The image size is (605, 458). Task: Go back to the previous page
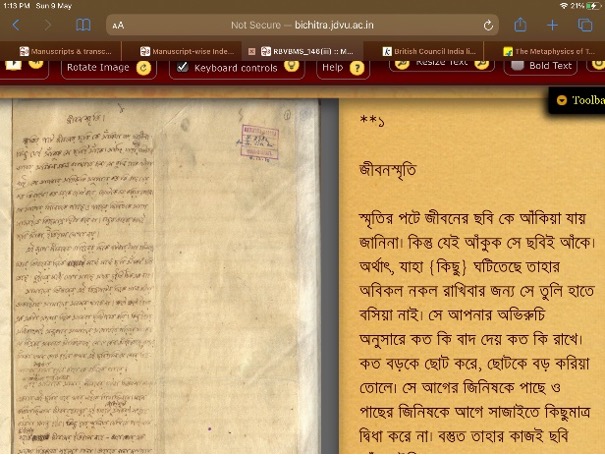[x=16, y=24]
